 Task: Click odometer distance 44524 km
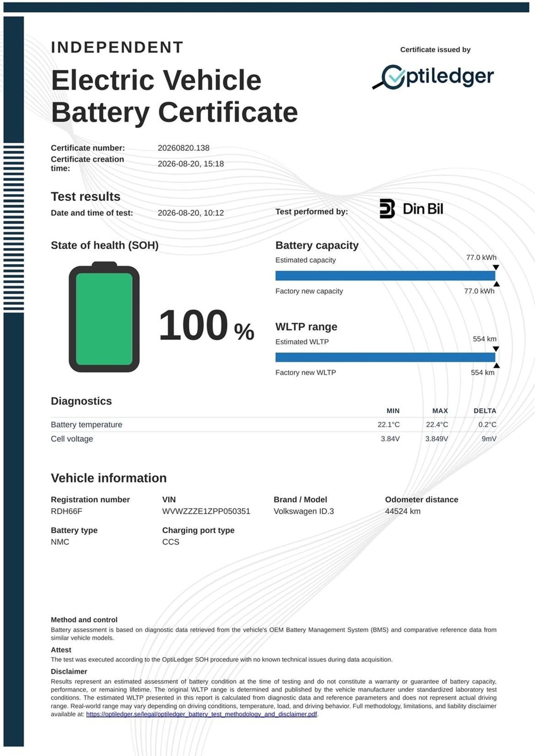(x=403, y=511)
